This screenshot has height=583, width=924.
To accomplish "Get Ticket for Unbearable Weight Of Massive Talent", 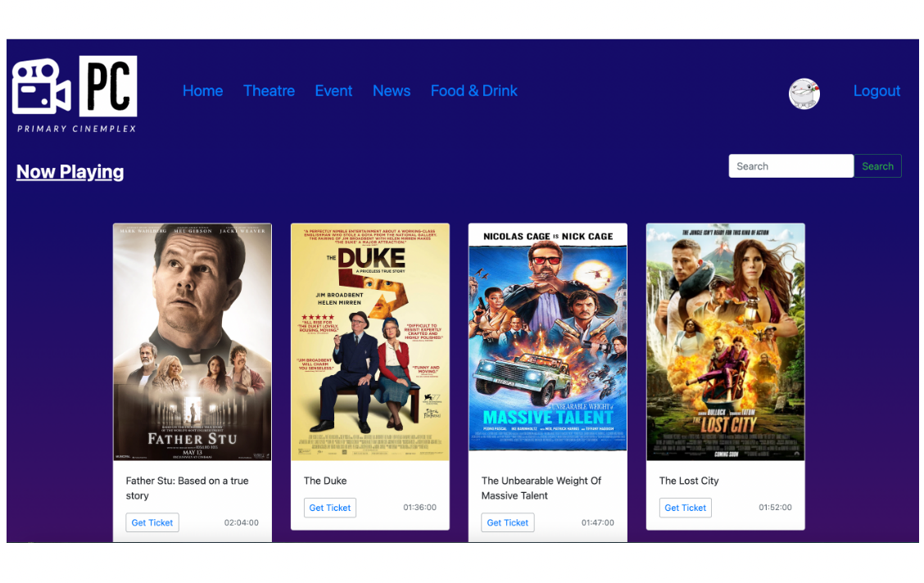I will tap(507, 522).
